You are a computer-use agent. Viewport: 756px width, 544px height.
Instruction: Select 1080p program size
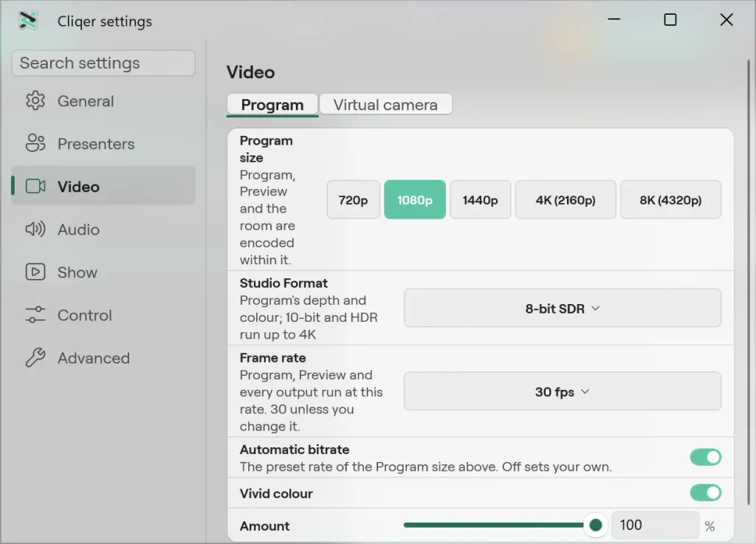[x=415, y=200]
